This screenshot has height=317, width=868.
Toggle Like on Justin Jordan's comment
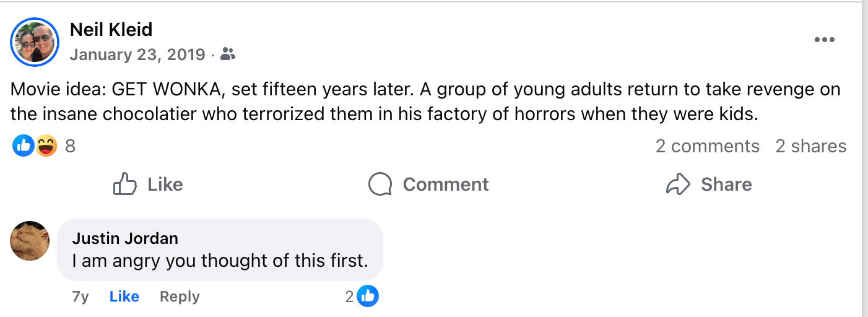[124, 297]
